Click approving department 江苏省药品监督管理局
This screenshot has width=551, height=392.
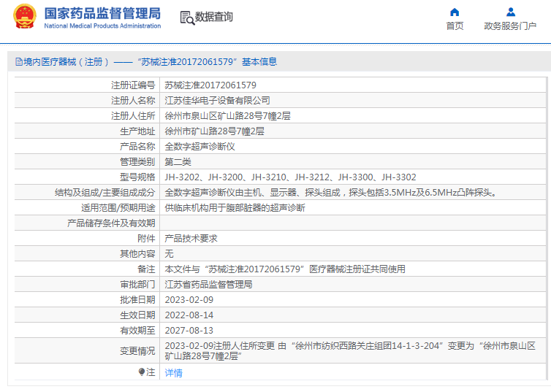tap(208, 285)
